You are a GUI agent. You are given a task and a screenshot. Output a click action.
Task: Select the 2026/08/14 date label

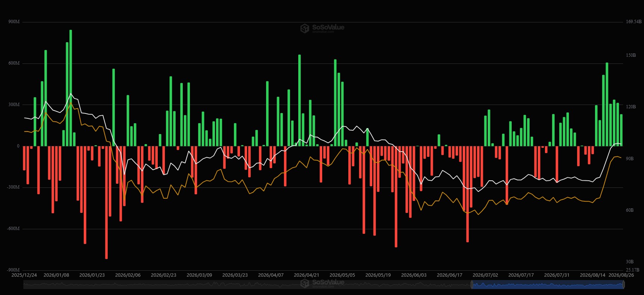(592, 275)
